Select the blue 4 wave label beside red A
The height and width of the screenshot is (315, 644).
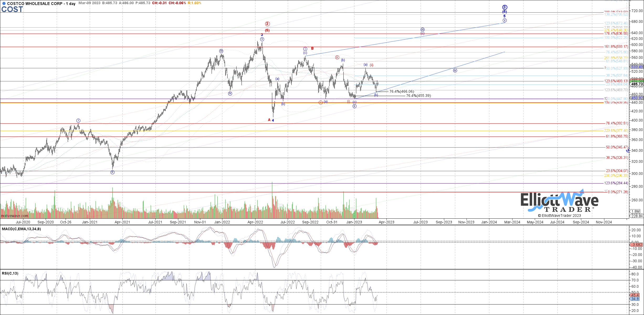(273, 120)
